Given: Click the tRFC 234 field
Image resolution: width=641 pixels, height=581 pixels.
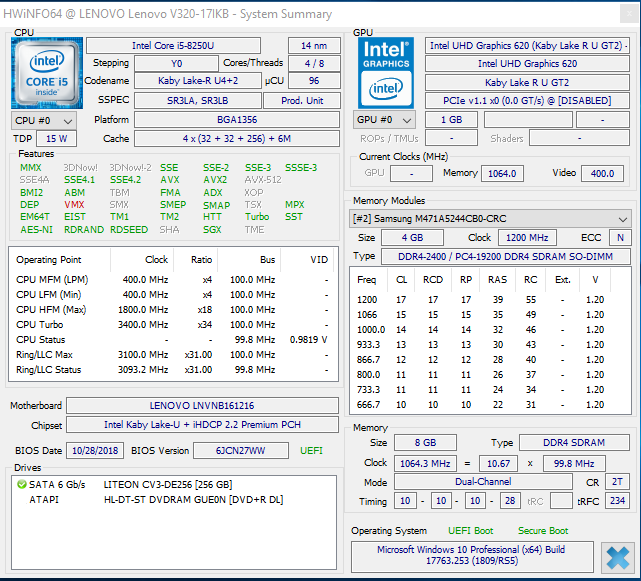Looking at the screenshot, I should point(617,501).
